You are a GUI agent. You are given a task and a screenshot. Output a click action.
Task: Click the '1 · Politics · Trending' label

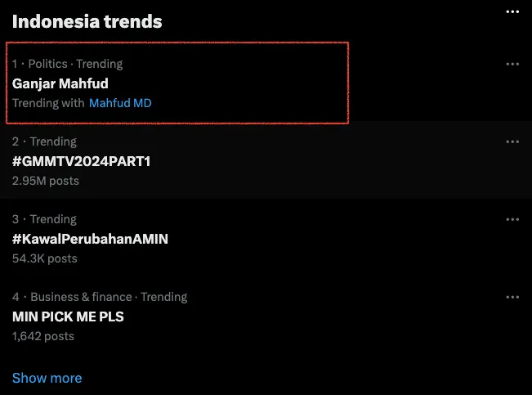pos(67,64)
